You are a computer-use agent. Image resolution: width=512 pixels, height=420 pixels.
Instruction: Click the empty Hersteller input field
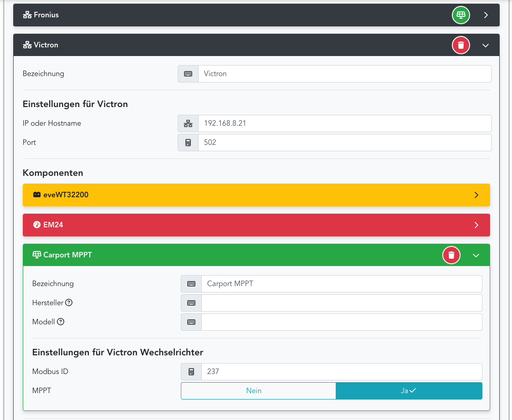click(342, 303)
